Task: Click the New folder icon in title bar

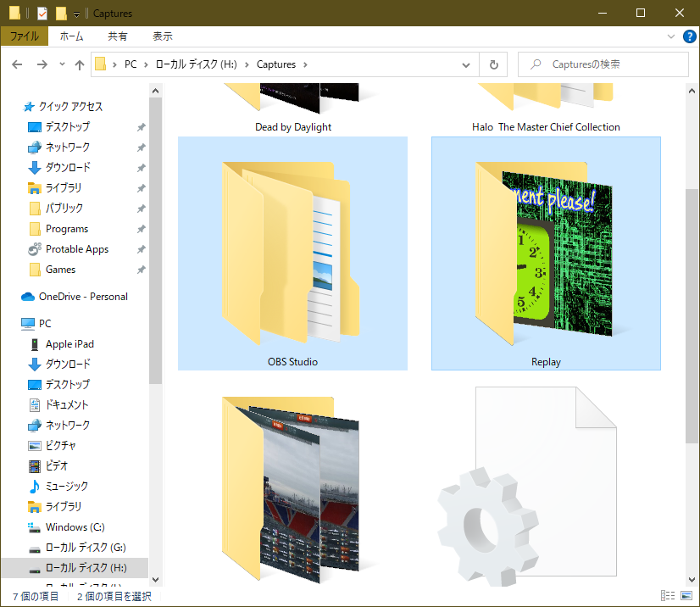Action: coord(61,14)
